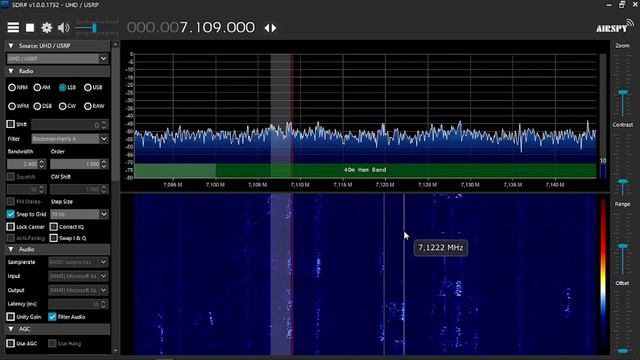Collapse the Radio section
The image size is (640, 360).
click(x=11, y=71)
